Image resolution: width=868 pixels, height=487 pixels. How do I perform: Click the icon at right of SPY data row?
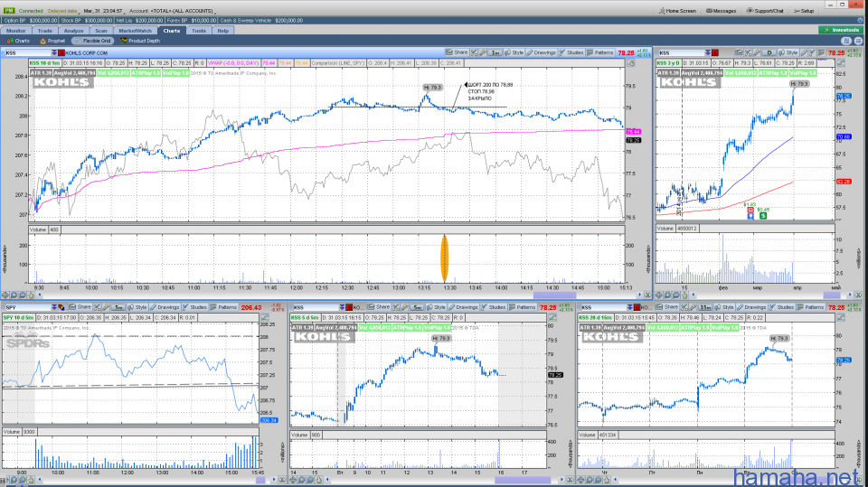point(265,318)
